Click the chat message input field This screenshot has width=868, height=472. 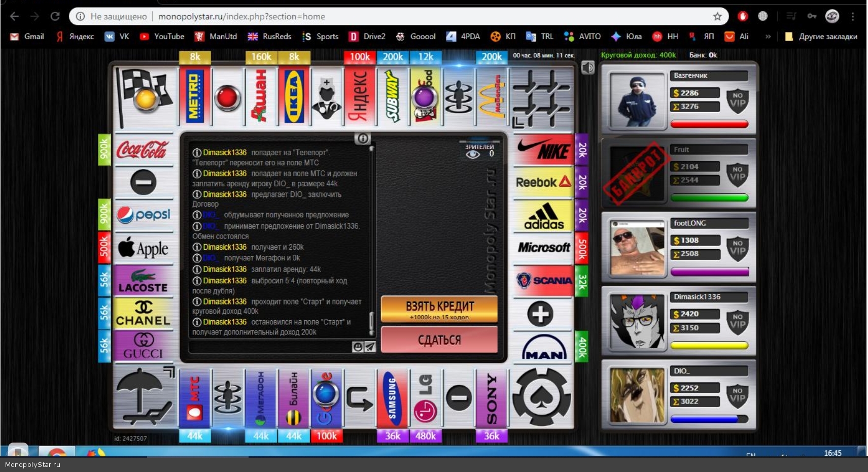(x=270, y=347)
